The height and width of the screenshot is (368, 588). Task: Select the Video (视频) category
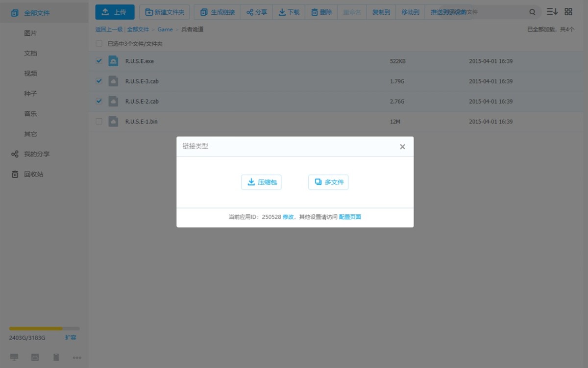point(30,74)
